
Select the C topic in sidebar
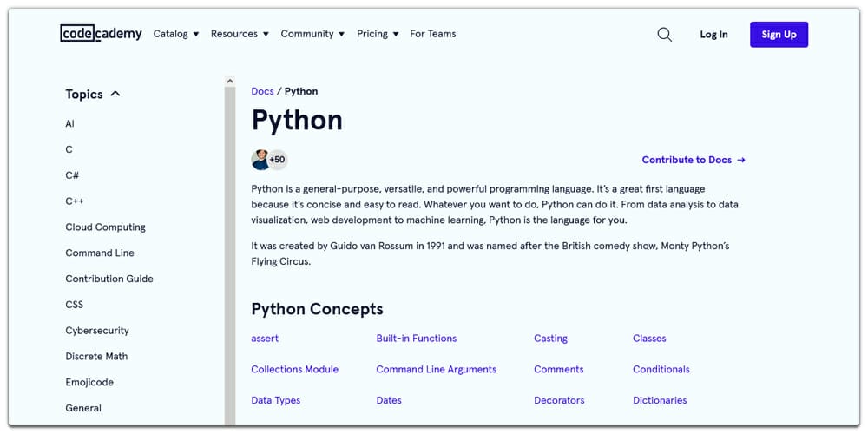69,149
